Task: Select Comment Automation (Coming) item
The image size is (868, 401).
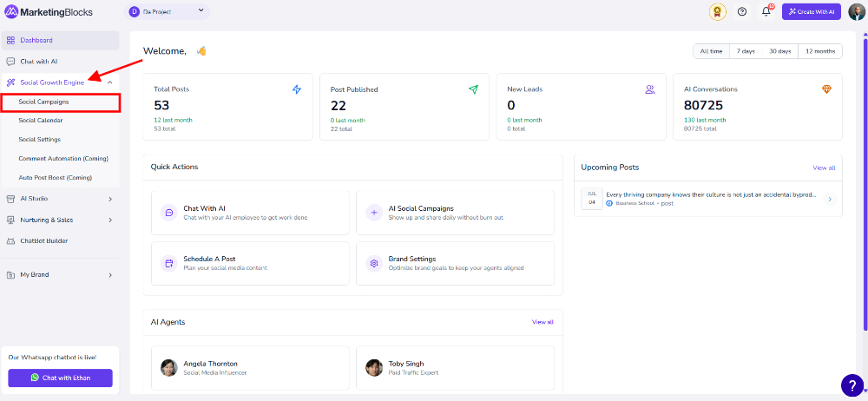Action: coord(63,159)
